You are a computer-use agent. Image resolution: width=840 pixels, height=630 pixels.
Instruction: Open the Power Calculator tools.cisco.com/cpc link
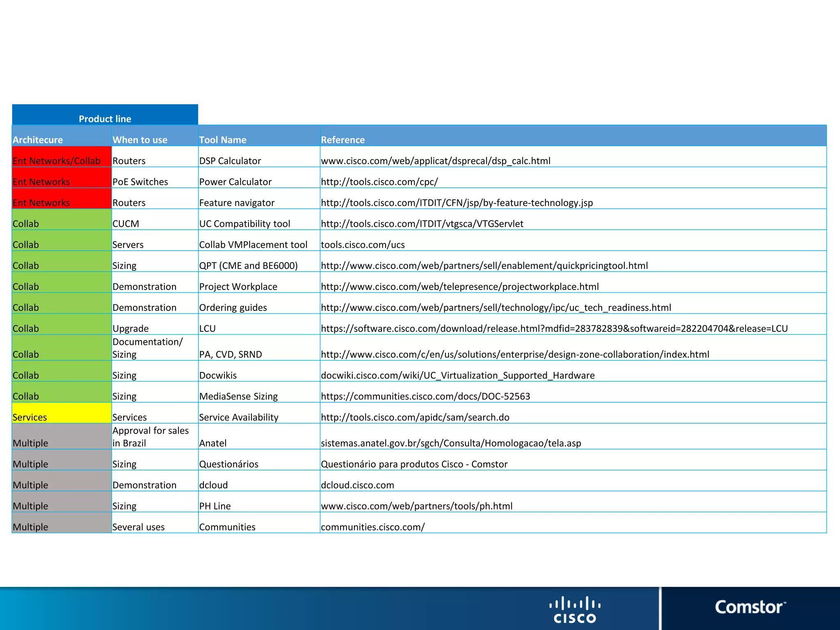click(x=379, y=182)
